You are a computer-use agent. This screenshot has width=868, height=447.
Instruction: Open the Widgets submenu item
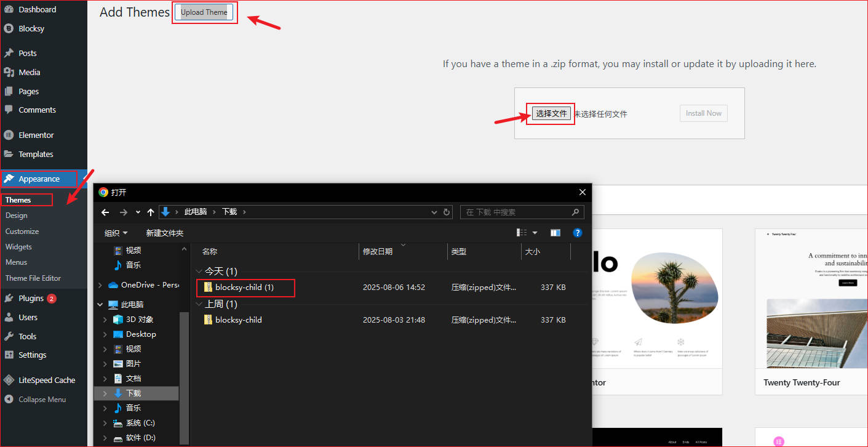click(18, 247)
